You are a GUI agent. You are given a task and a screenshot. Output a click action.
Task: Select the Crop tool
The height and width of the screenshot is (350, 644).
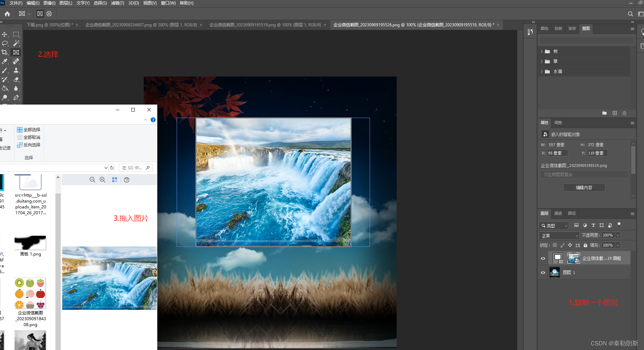point(5,52)
